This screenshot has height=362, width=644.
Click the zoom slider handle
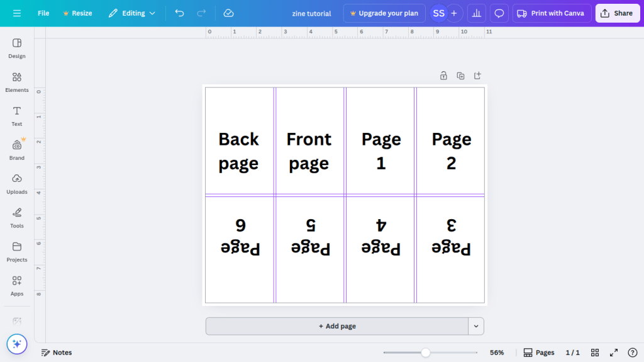click(426, 353)
